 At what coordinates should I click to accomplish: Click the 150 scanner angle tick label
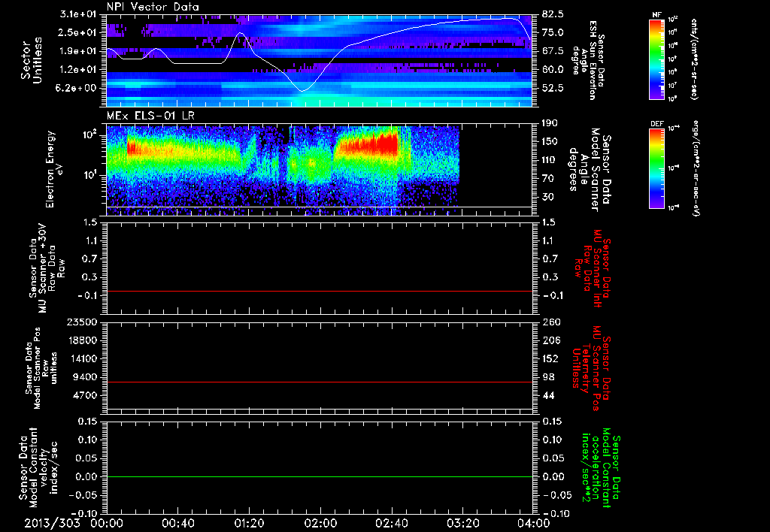[x=550, y=142]
